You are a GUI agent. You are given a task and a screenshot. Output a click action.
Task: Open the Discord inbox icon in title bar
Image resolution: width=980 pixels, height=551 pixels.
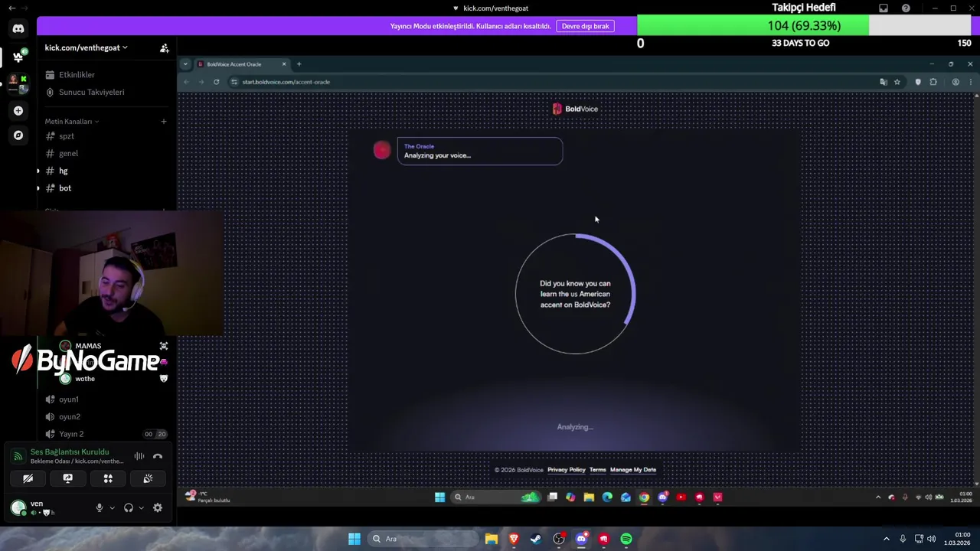[884, 8]
